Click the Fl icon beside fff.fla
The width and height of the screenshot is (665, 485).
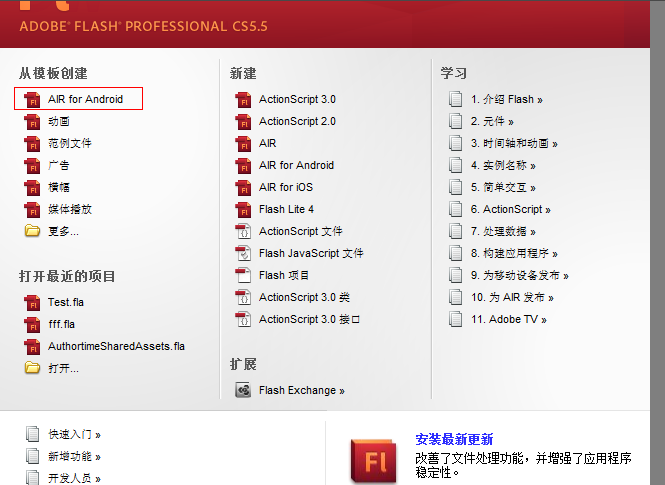32,324
